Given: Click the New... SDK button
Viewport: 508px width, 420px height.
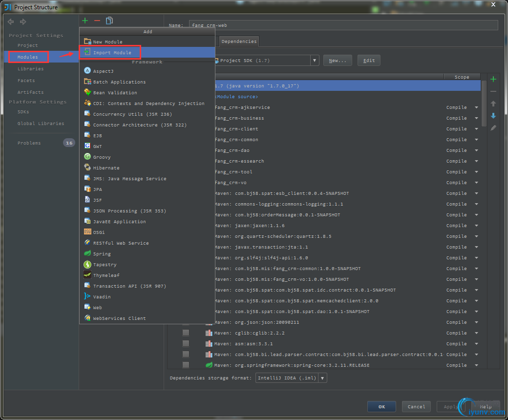Looking at the screenshot, I should click(x=338, y=61).
